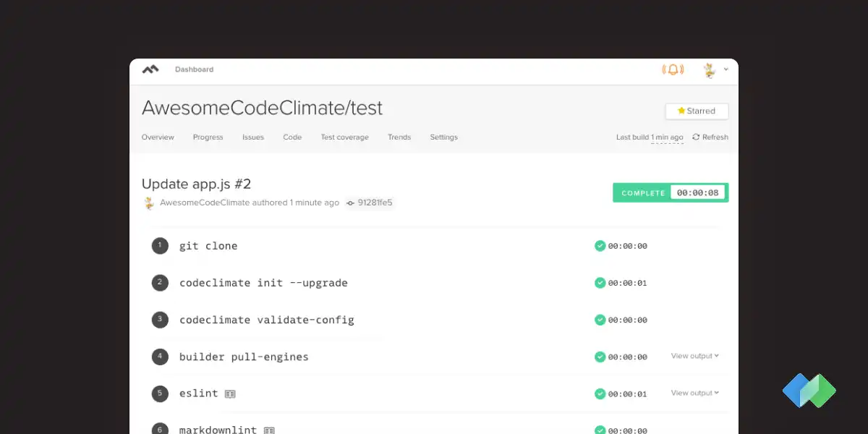Open the Test coverage tab
Image resolution: width=868 pixels, height=434 pixels.
coord(344,137)
